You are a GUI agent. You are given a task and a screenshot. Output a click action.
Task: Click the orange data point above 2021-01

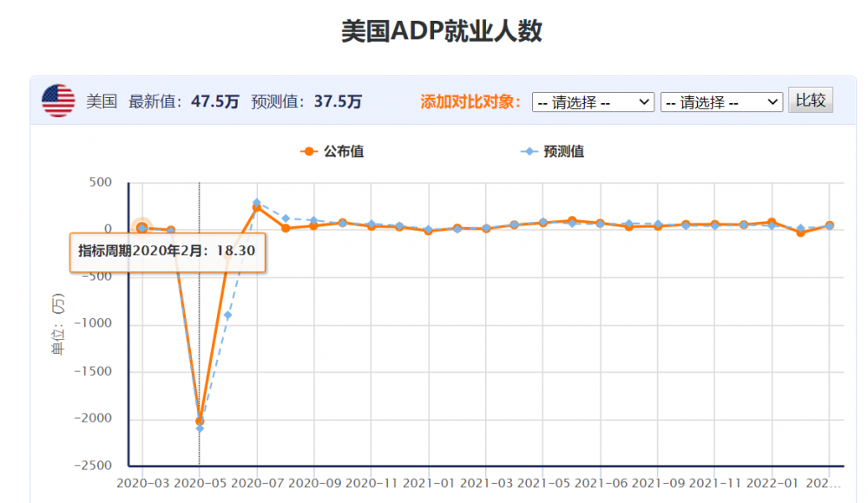pyautogui.click(x=429, y=232)
